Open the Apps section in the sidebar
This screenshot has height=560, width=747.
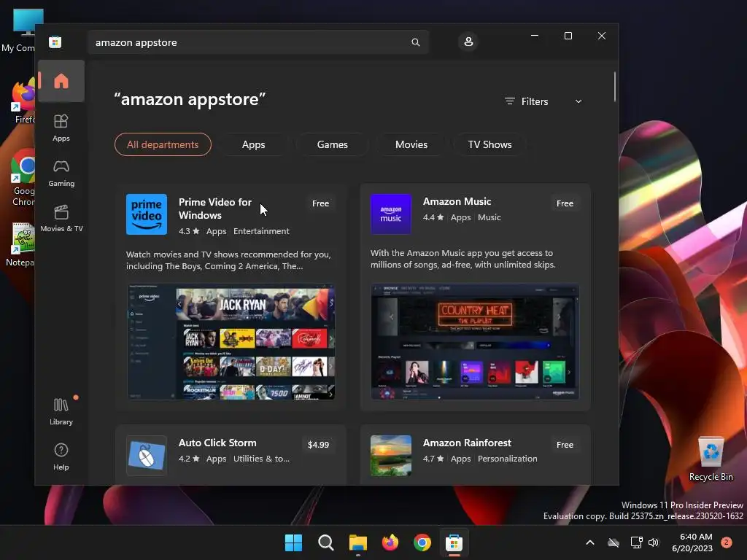click(x=61, y=128)
